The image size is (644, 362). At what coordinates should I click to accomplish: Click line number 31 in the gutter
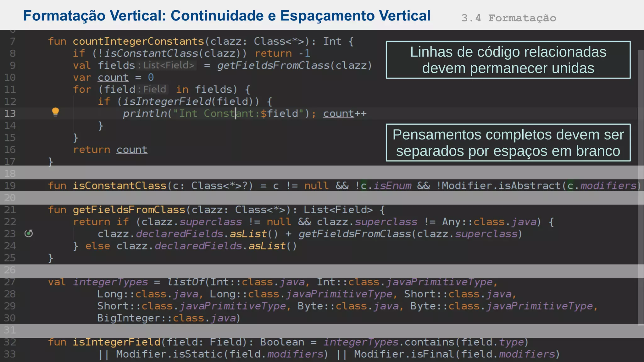10,330
